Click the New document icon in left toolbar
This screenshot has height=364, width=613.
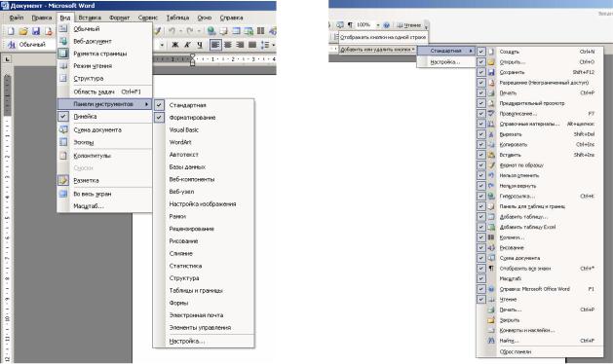(x=12, y=31)
